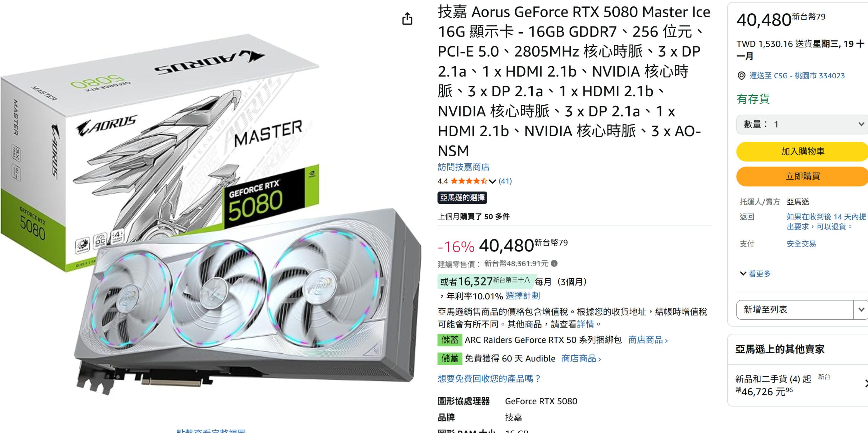The height and width of the screenshot is (433, 868).
Task: Open the 41 reviews count link
Action: point(505,181)
